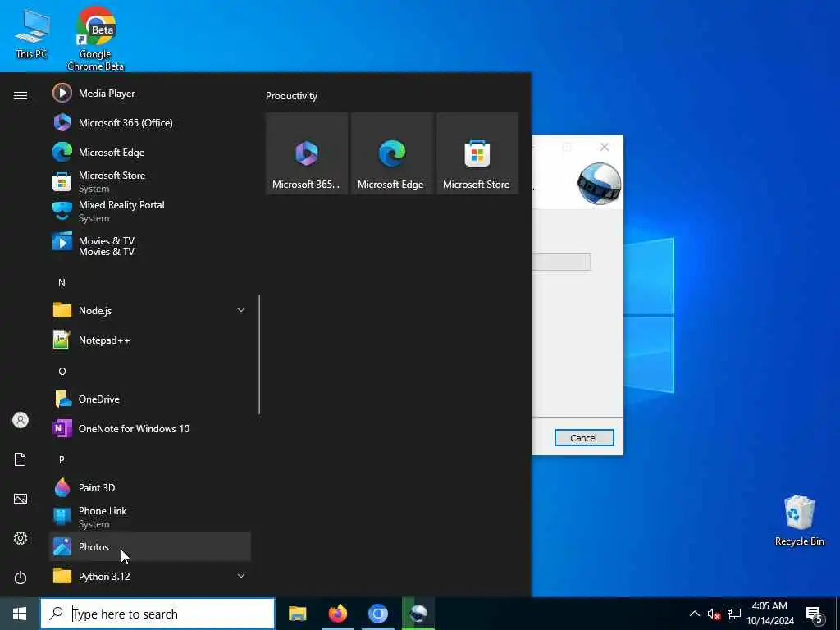Open Settings gear in Start sidebar

[x=21, y=538]
